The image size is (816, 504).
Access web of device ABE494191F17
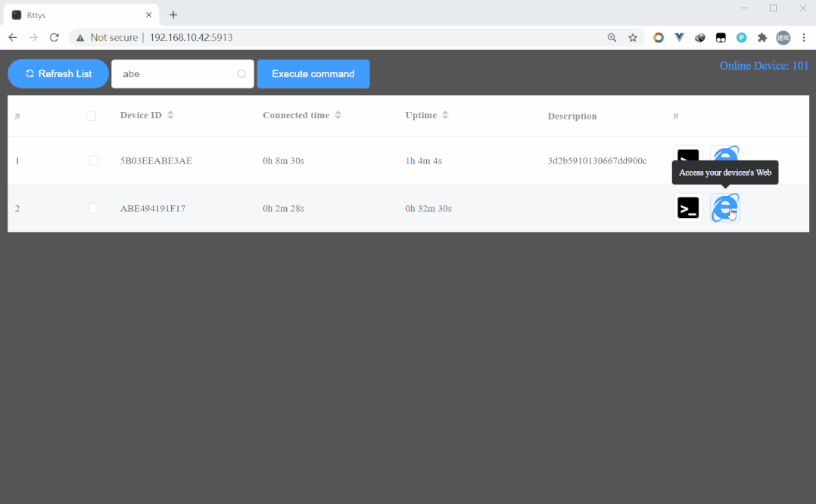pos(724,207)
